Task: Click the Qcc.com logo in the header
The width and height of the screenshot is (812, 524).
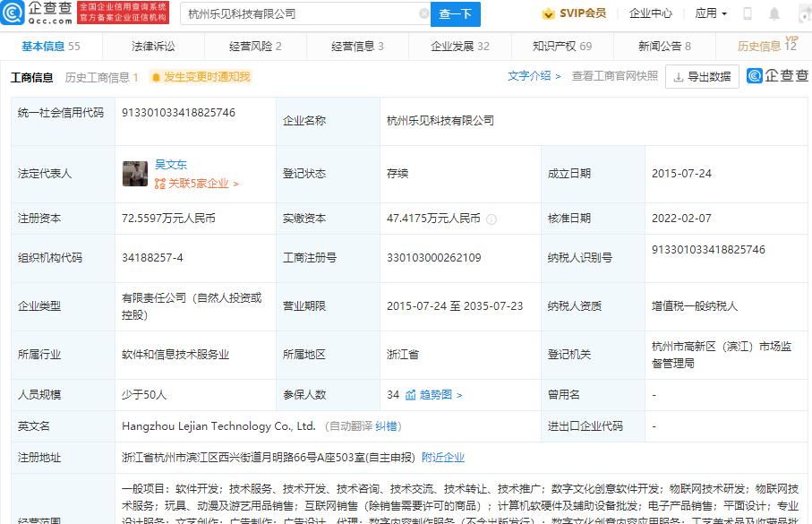Action: click(36, 13)
